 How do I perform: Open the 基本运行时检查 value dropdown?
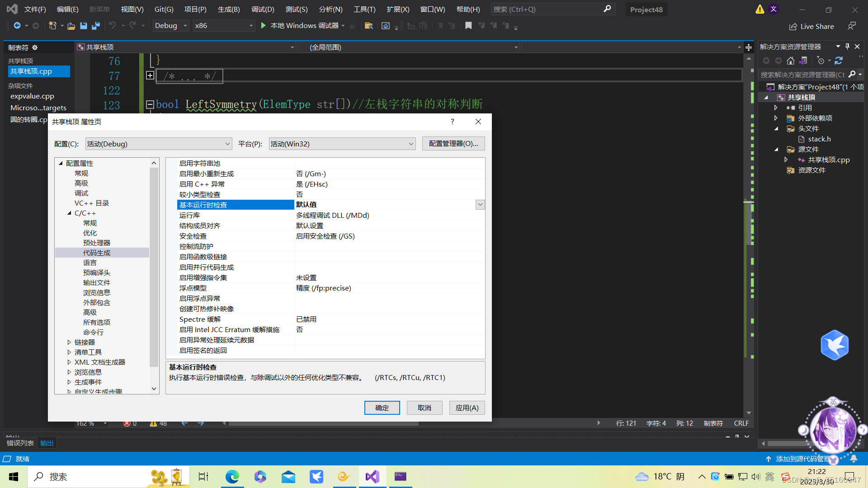480,204
